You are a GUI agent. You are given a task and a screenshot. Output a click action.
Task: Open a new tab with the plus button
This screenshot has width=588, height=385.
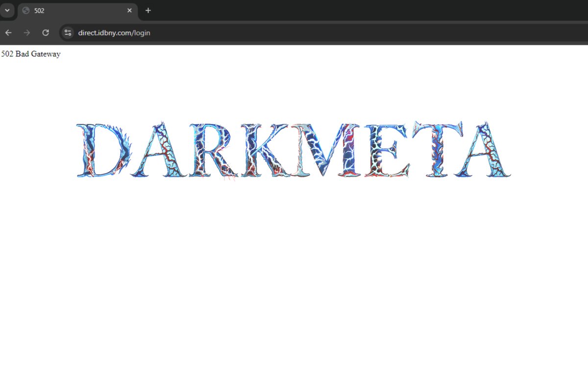click(x=148, y=10)
